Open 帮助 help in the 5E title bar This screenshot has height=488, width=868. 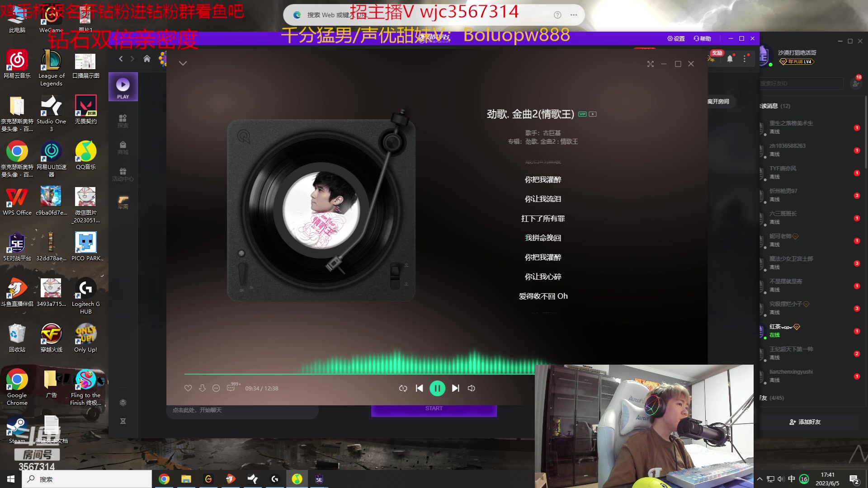702,38
